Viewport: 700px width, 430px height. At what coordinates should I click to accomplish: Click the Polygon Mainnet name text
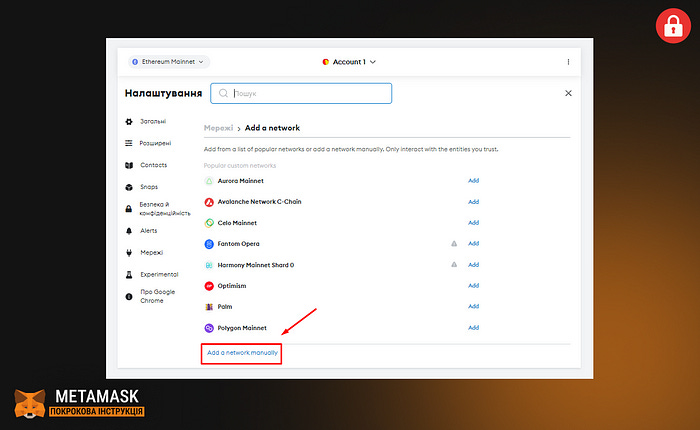coord(242,328)
